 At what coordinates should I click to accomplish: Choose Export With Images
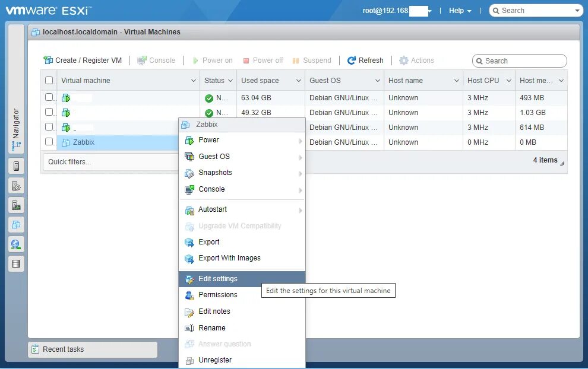point(242,258)
